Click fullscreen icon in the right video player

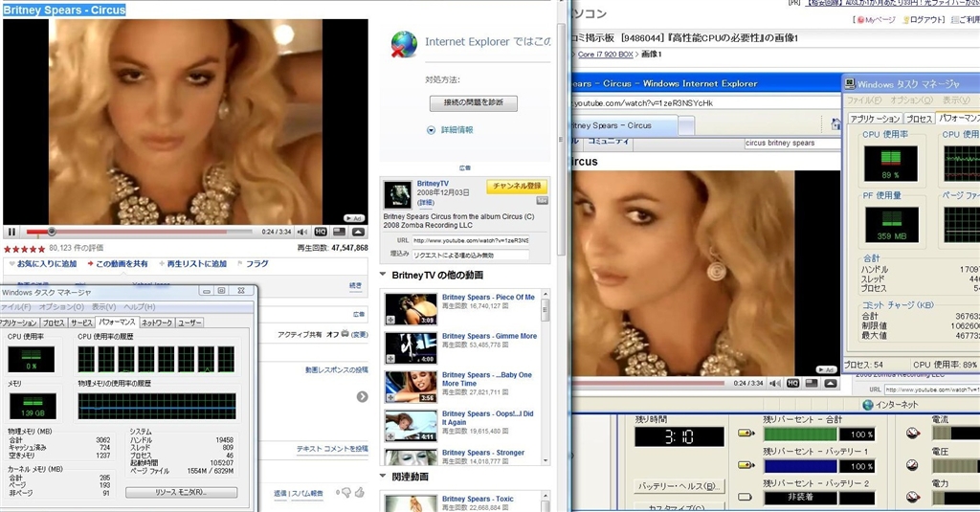point(831,383)
